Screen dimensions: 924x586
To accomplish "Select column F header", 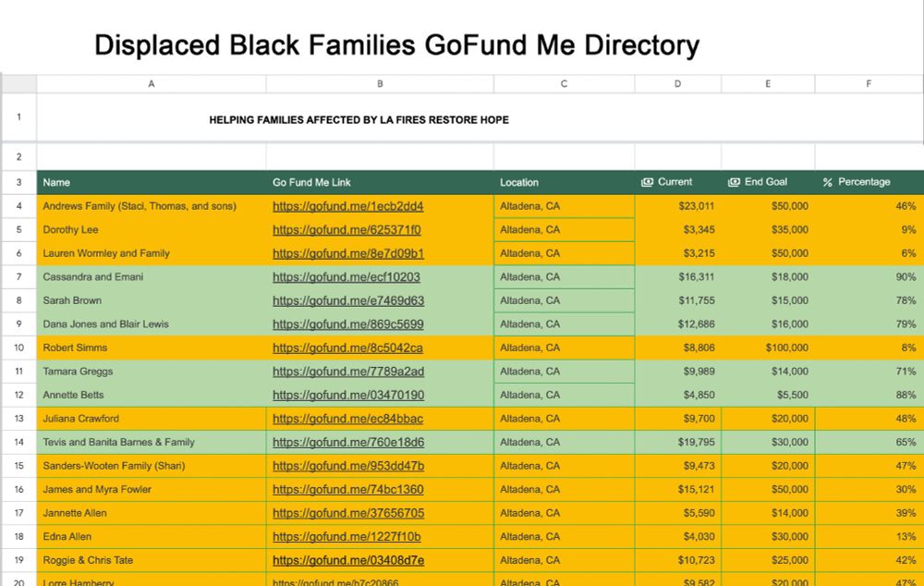I will pyautogui.click(x=869, y=84).
